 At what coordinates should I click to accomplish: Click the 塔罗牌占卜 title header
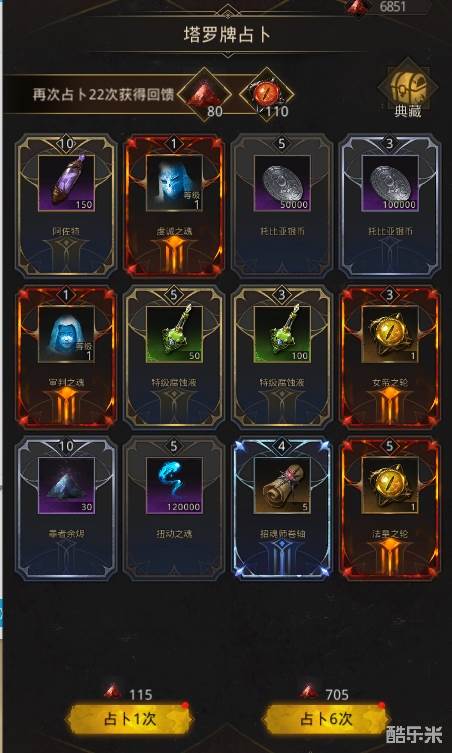click(x=226, y=35)
